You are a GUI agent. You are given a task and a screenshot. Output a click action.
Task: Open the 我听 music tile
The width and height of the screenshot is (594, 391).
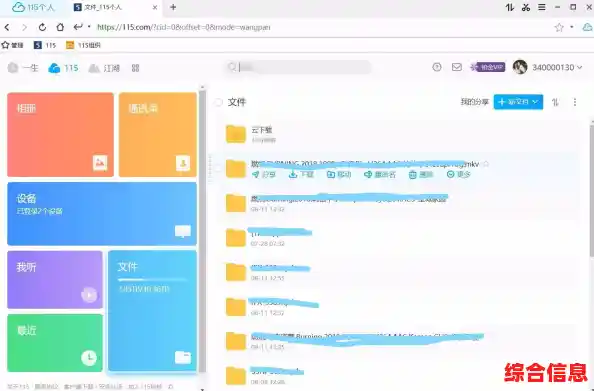pyautogui.click(x=55, y=280)
